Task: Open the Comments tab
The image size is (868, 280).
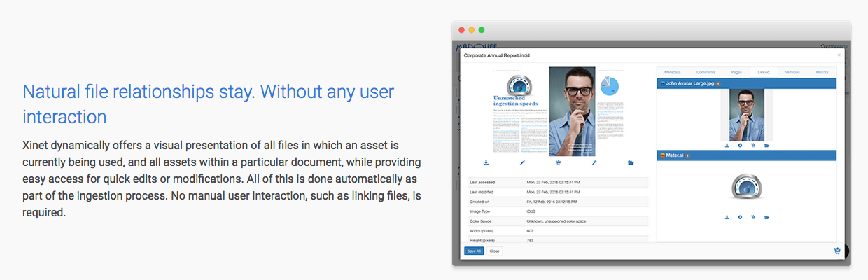Action: tap(706, 72)
